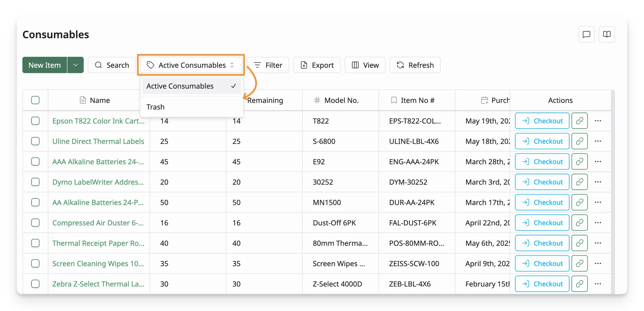Open the Filter options
Viewport: 644px width, 311px height.
coord(268,65)
